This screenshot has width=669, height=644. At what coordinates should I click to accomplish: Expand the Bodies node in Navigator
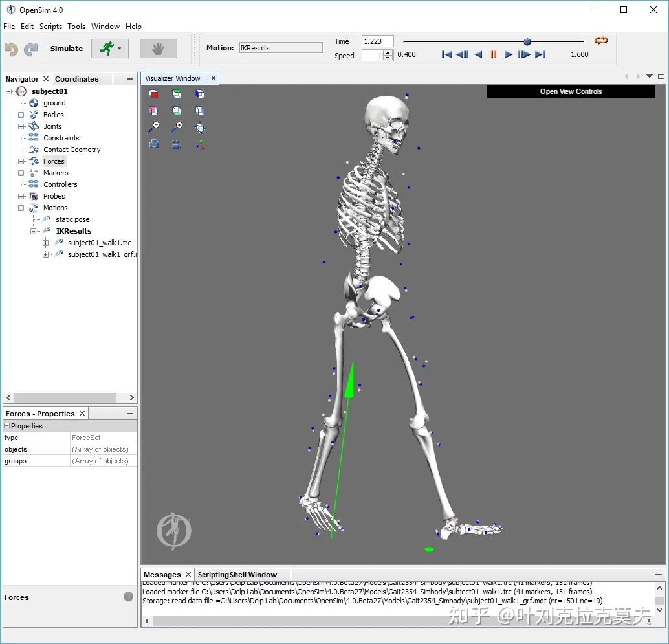20,115
